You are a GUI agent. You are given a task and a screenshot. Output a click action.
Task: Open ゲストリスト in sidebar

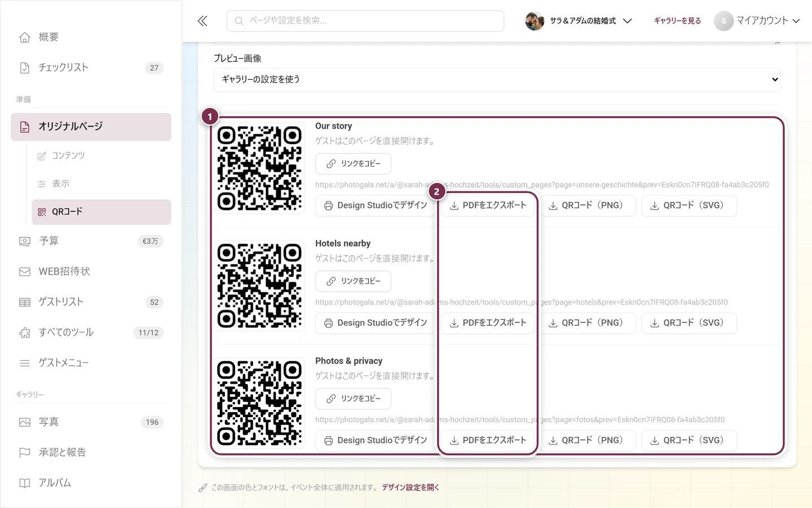pyautogui.click(x=91, y=302)
